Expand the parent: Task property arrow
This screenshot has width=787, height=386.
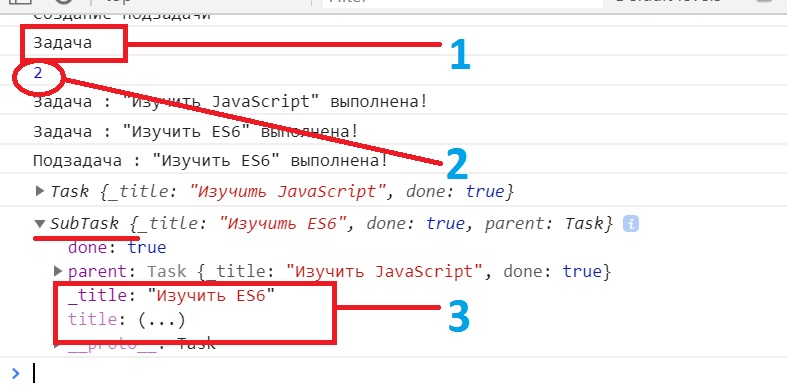(x=59, y=272)
